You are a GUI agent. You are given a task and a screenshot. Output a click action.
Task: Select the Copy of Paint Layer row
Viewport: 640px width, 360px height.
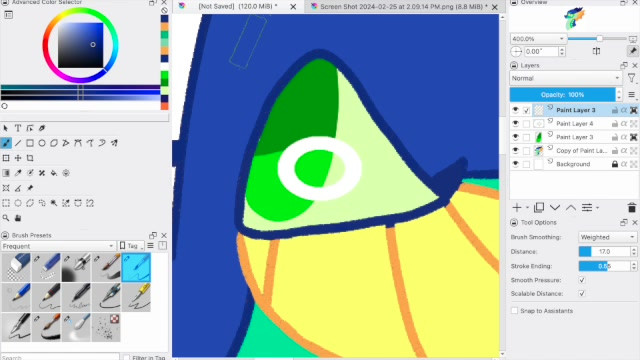coord(576,151)
